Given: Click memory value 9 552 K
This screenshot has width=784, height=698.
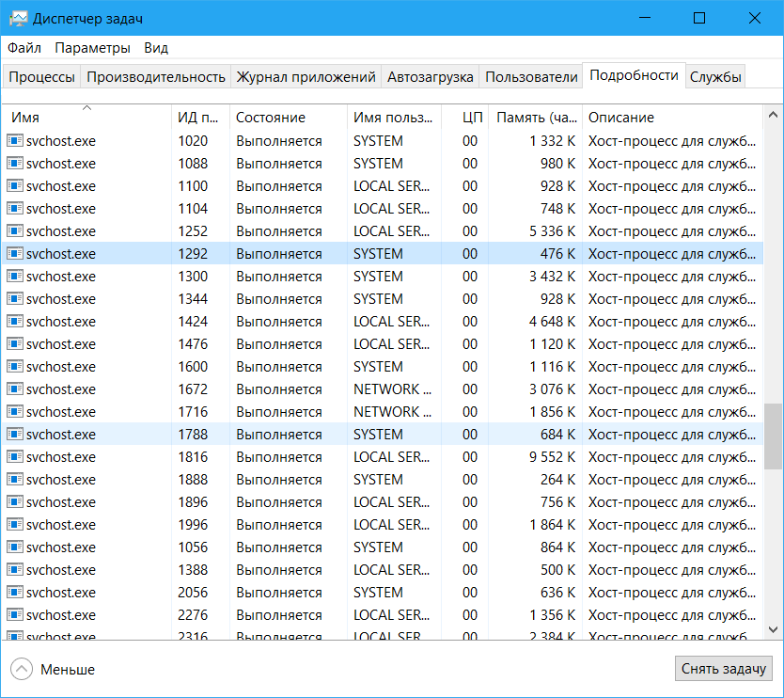Looking at the screenshot, I should click(x=552, y=457).
